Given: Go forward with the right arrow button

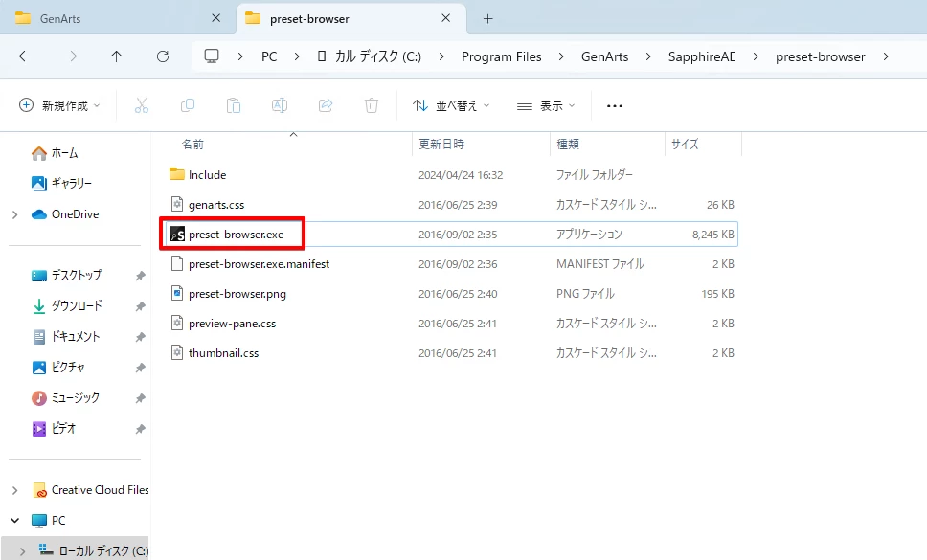Looking at the screenshot, I should (71, 56).
